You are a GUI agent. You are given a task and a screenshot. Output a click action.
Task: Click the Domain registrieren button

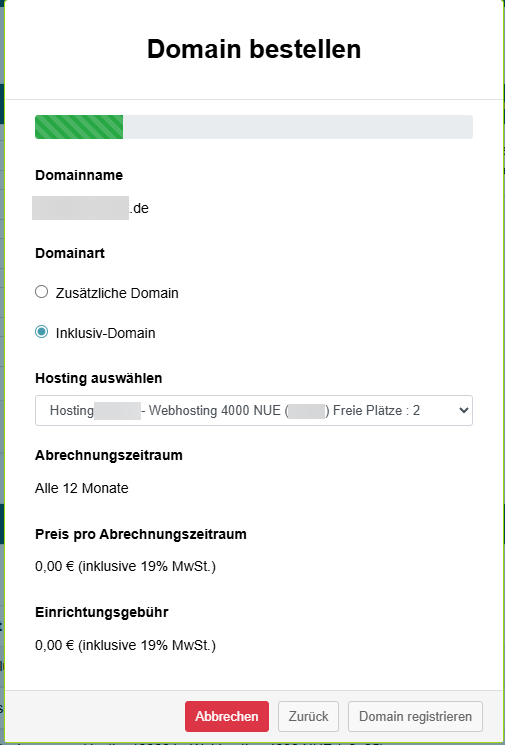coord(415,716)
